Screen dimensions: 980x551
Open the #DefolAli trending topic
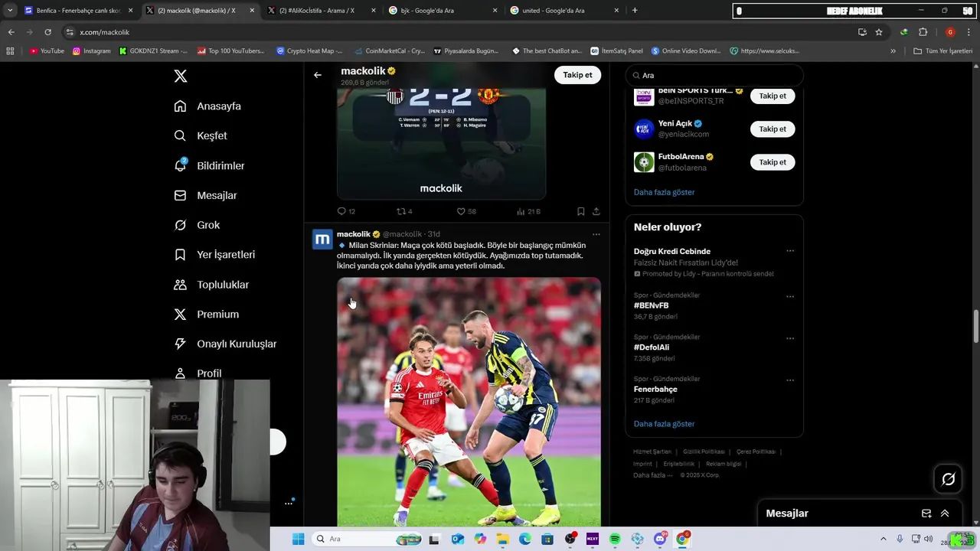coord(651,347)
